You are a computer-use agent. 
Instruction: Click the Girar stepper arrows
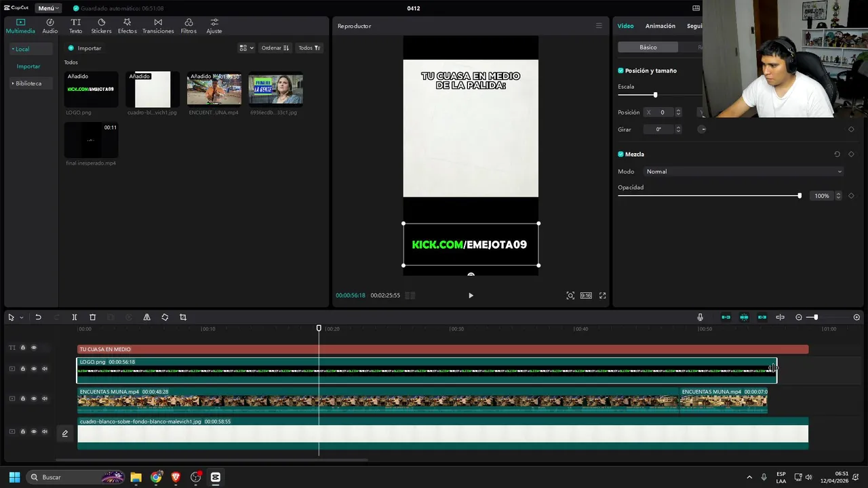coord(678,129)
